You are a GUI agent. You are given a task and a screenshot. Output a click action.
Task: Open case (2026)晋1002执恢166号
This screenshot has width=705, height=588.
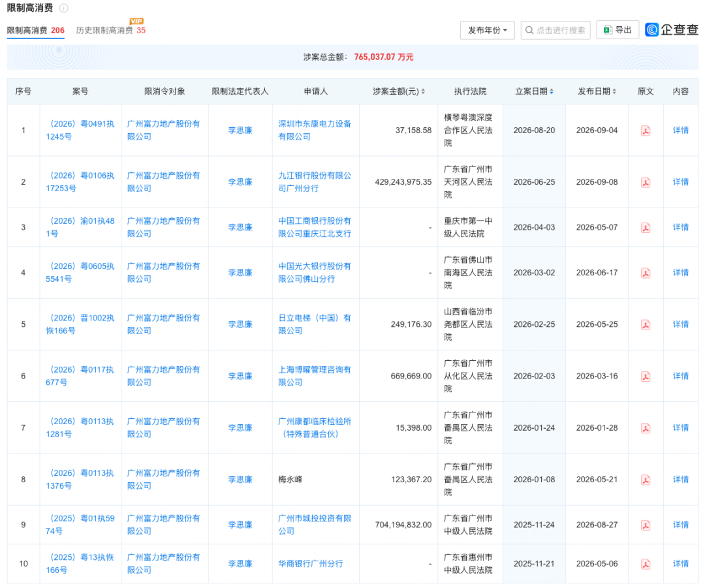point(80,324)
